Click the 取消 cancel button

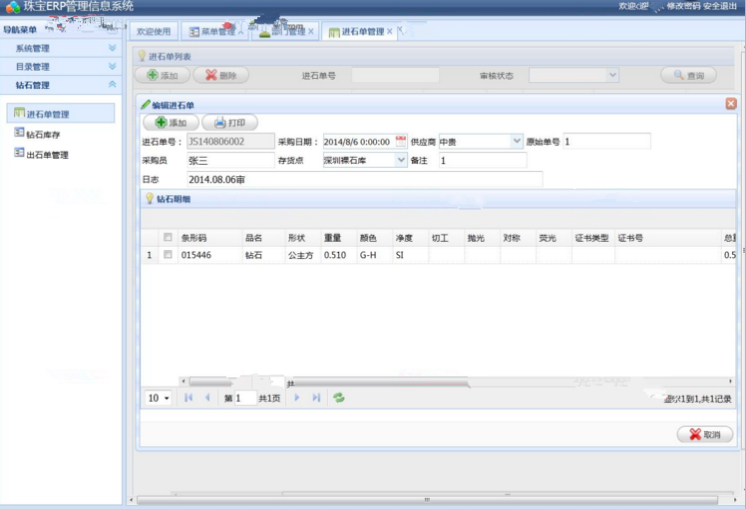(x=705, y=434)
